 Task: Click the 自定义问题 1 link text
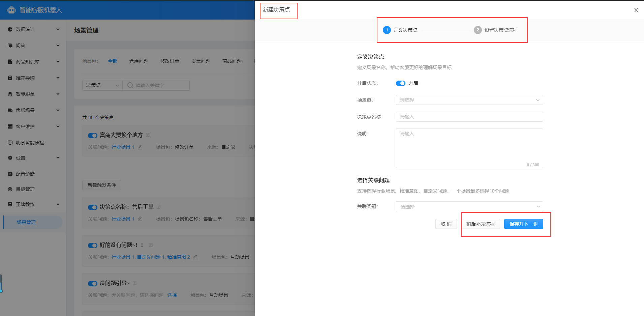[151, 257]
